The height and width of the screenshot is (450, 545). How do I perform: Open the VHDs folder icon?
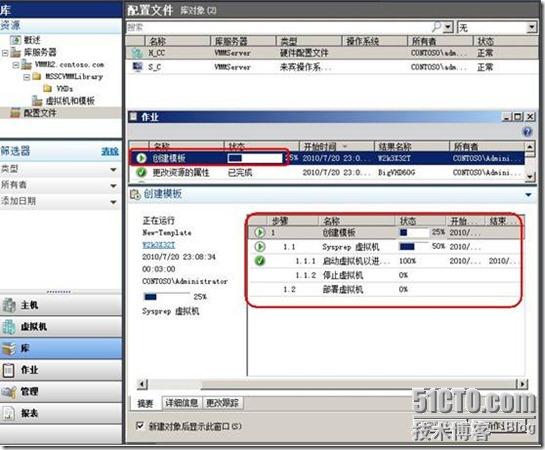48,89
